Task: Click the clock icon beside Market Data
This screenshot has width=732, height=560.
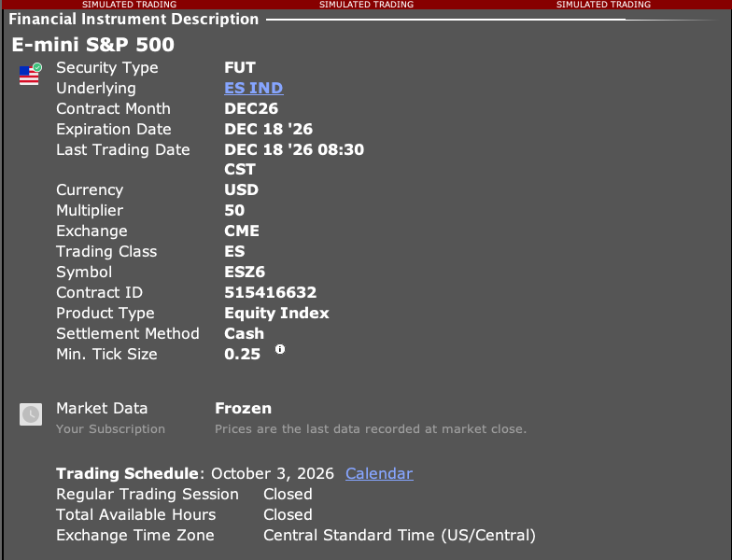Action: click(x=31, y=414)
